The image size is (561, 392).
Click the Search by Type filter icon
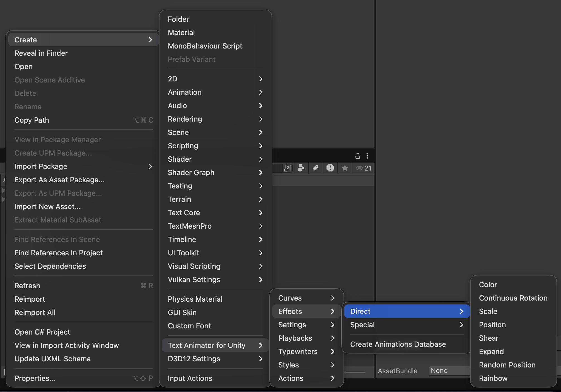(x=301, y=168)
